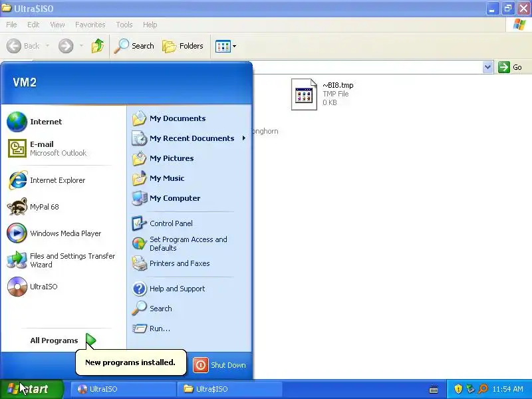Click the Start button
Image resolution: width=532 pixels, height=399 pixels.
pyautogui.click(x=31, y=389)
